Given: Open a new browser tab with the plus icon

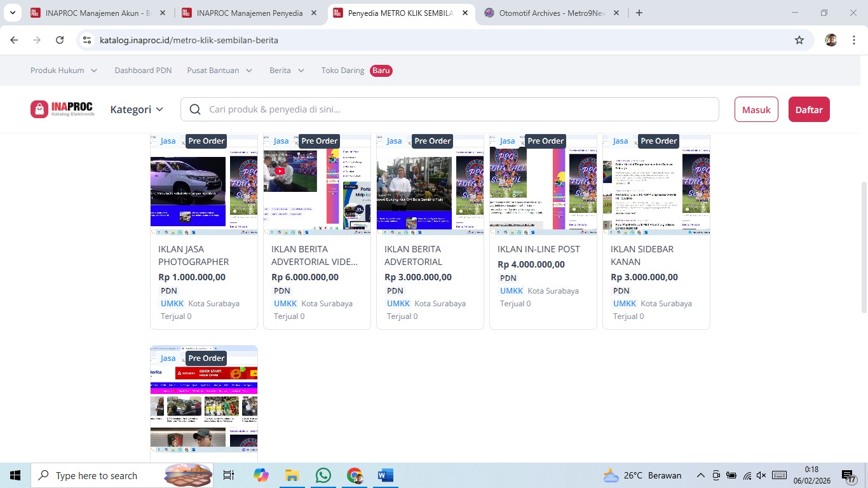Looking at the screenshot, I should (x=639, y=13).
